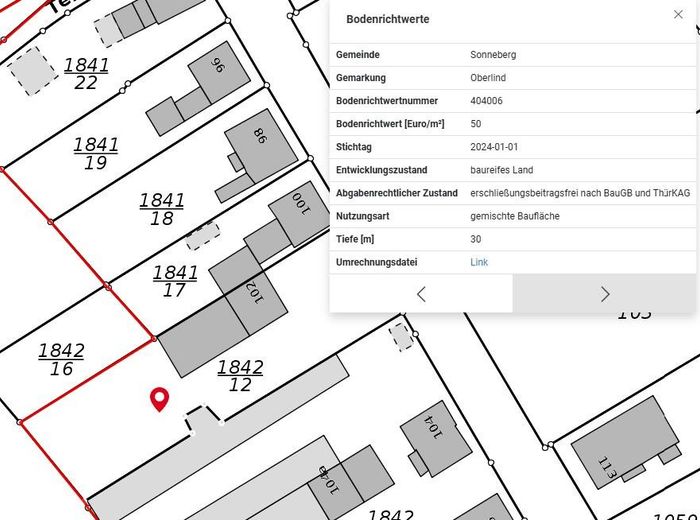Click building number 96 on map

click(x=217, y=66)
